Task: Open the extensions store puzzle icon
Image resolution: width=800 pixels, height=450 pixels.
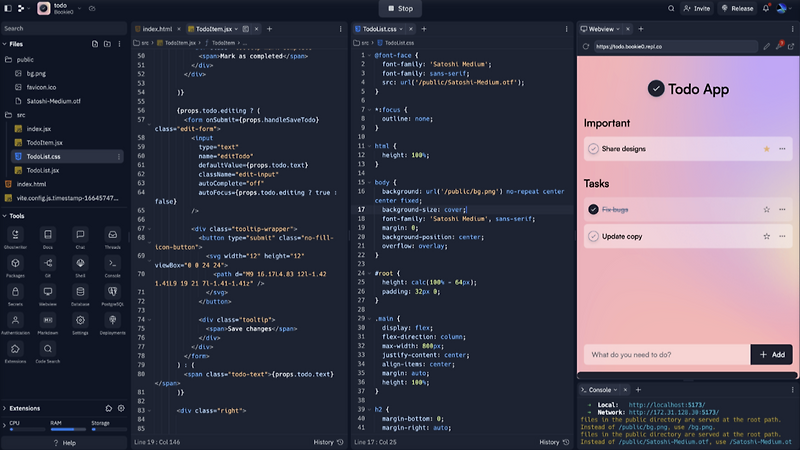Action: point(109,408)
